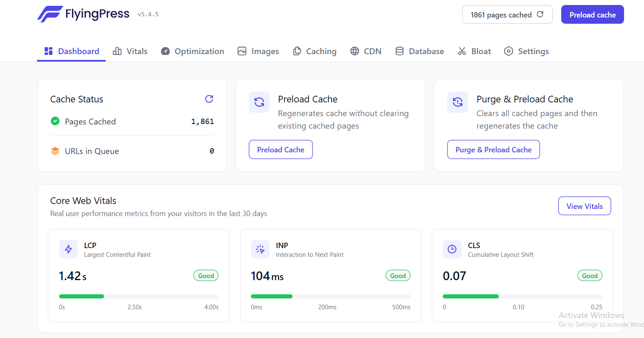The image size is (644, 338).
Task: Click the CLS green progress bar
Action: [471, 296]
